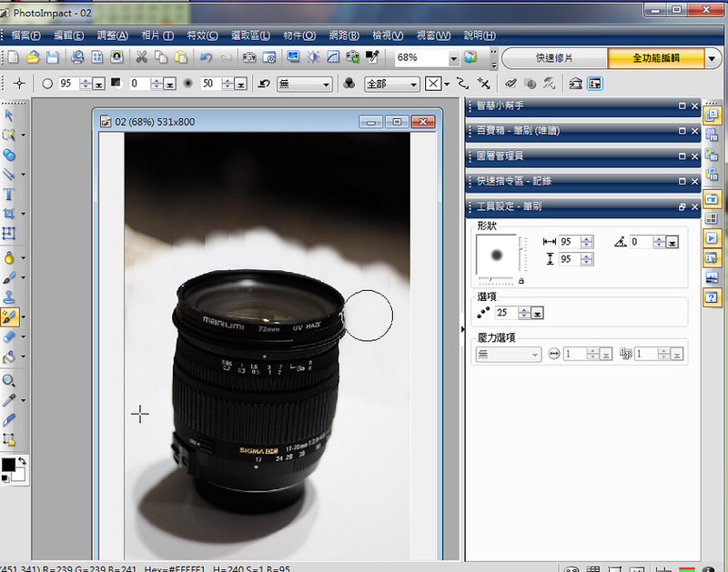Click the Paste clipboard icon
Viewport: 728px width, 572px height.
coord(180,57)
